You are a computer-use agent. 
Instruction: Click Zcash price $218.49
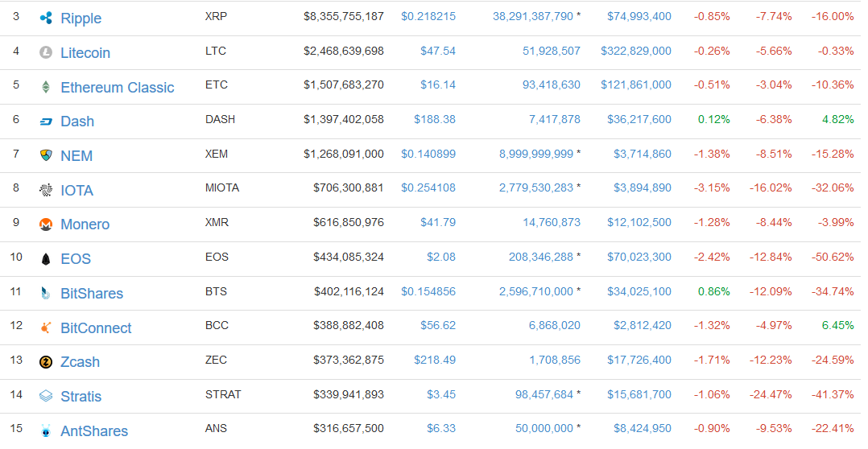click(435, 360)
